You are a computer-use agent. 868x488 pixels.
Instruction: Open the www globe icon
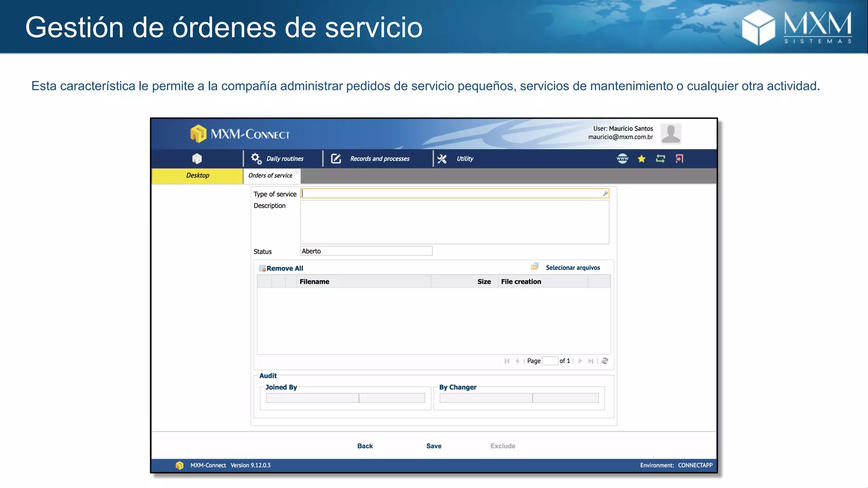[x=623, y=158]
